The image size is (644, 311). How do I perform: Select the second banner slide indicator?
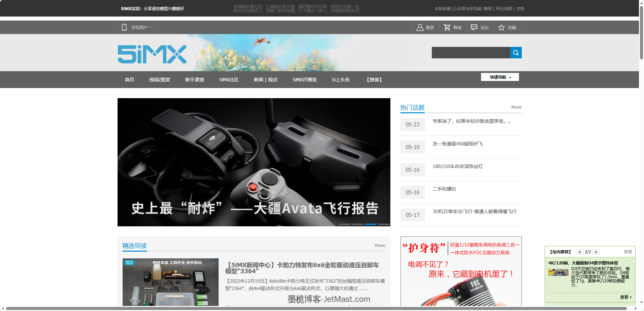click(358, 224)
